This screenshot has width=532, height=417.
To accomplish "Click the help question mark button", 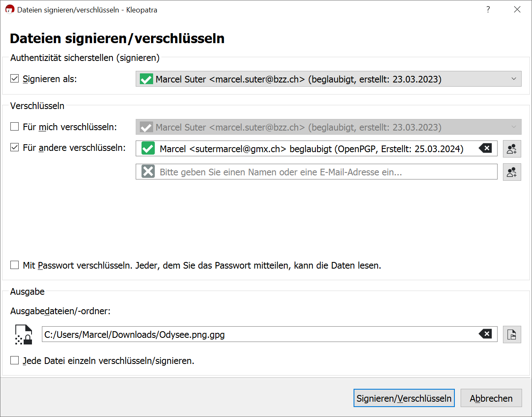I will pyautogui.click(x=488, y=10).
